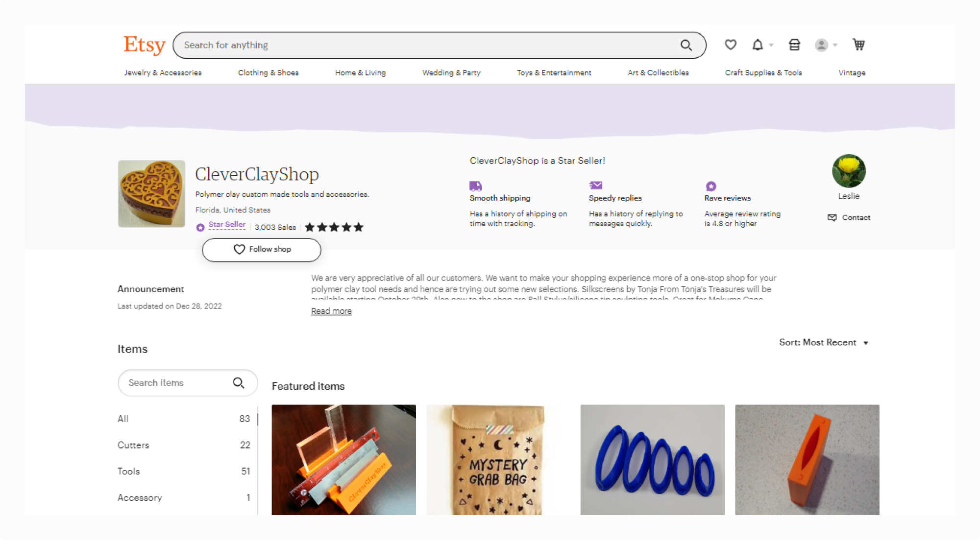The width and height of the screenshot is (980, 540).
Task: Click the magnifier in Search items box
Action: click(x=239, y=383)
